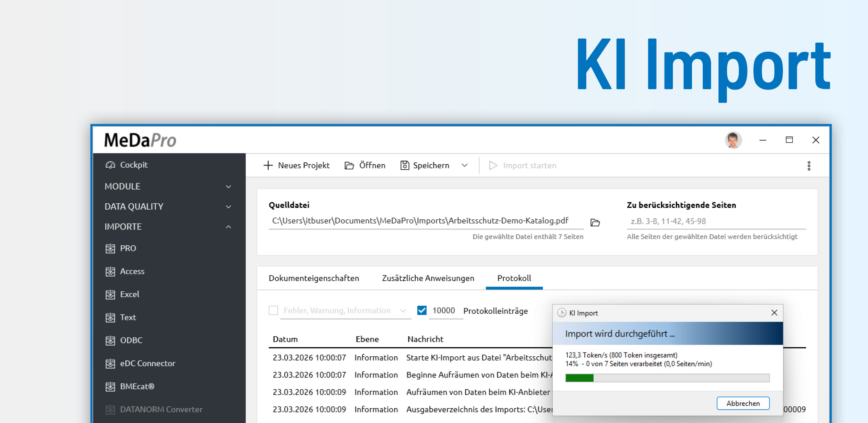The width and height of the screenshot is (868, 423).
Task: Close the MeDaPro window
Action: click(816, 140)
